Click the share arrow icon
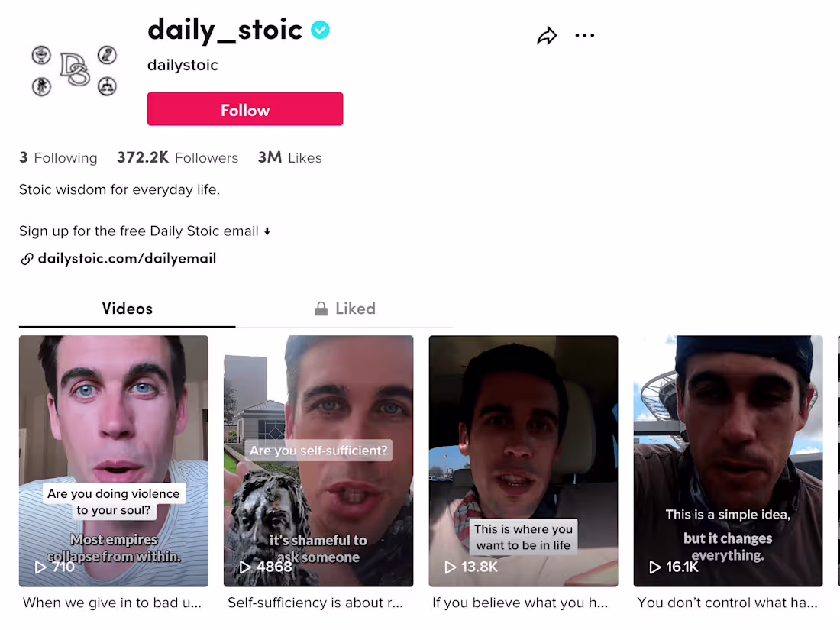Screen dimensions: 840x630 coord(547,35)
